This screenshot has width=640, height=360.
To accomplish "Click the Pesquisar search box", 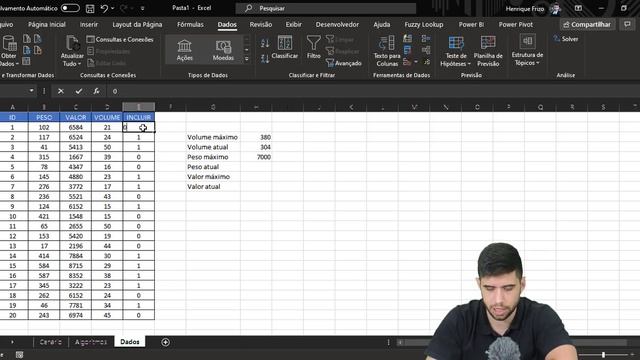I will pyautogui.click(x=326, y=8).
